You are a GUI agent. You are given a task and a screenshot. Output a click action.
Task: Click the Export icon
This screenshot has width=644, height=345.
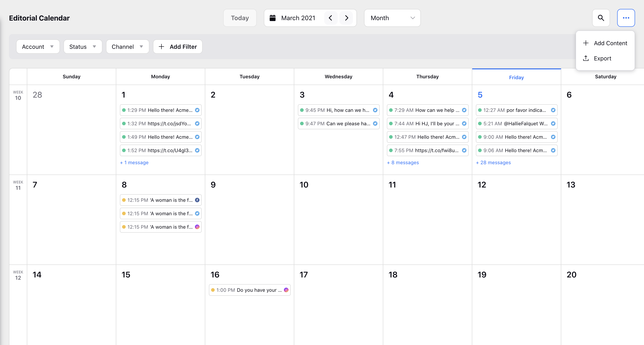[x=586, y=58]
